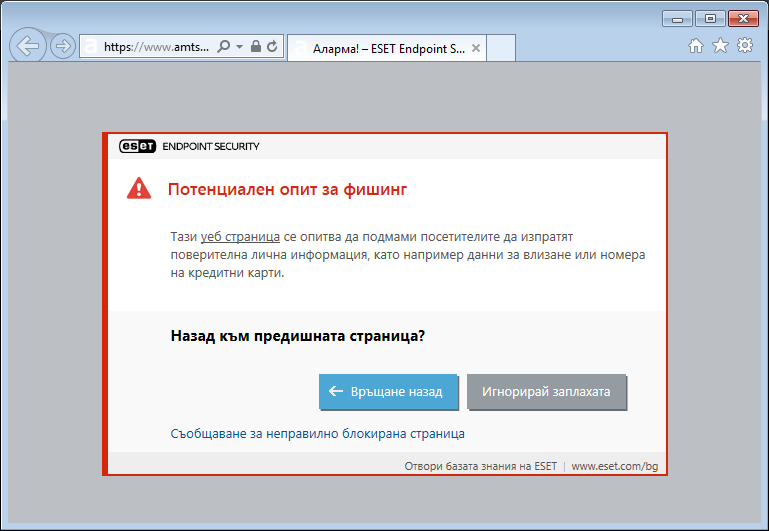Open Favorites with the star icon

720,46
